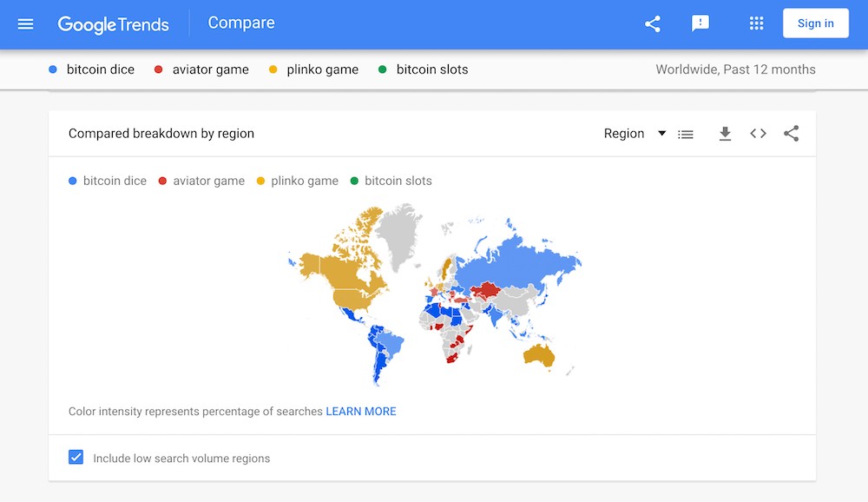Open the LEARN MORE link

[x=361, y=411]
